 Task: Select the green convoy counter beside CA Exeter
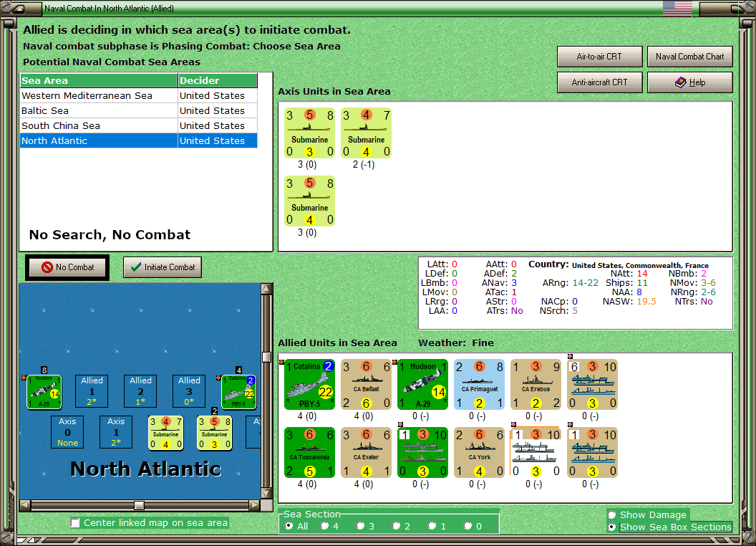click(x=423, y=452)
